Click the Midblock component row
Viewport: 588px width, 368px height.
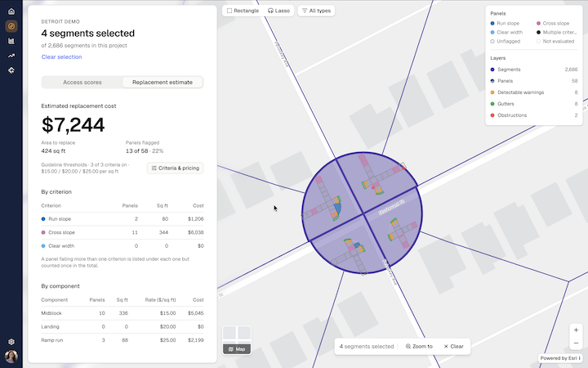pos(122,313)
